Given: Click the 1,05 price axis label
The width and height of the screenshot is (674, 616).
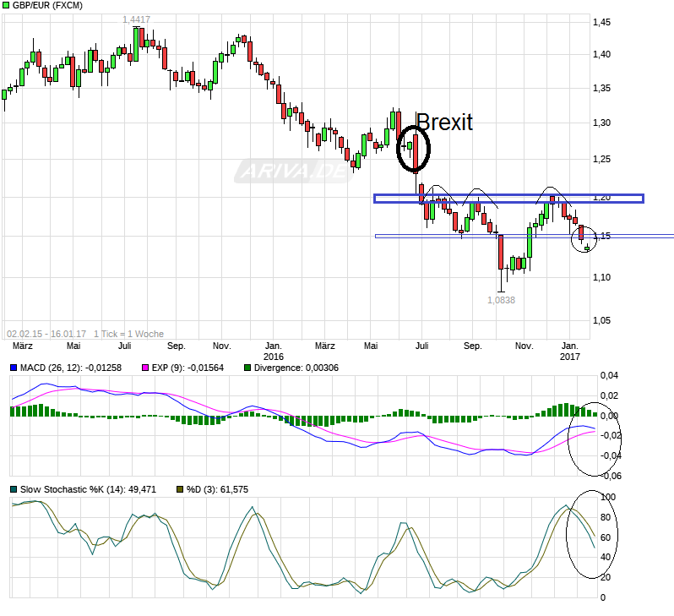Looking at the screenshot, I should [x=601, y=320].
